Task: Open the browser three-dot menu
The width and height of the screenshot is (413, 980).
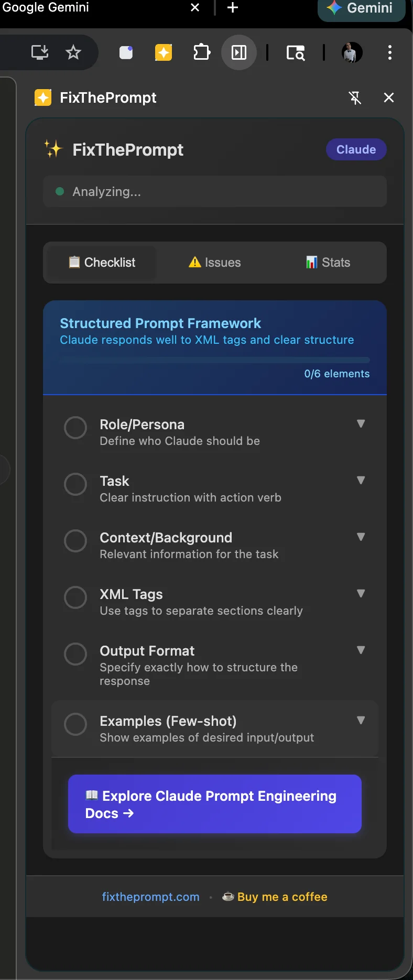Action: pyautogui.click(x=389, y=52)
